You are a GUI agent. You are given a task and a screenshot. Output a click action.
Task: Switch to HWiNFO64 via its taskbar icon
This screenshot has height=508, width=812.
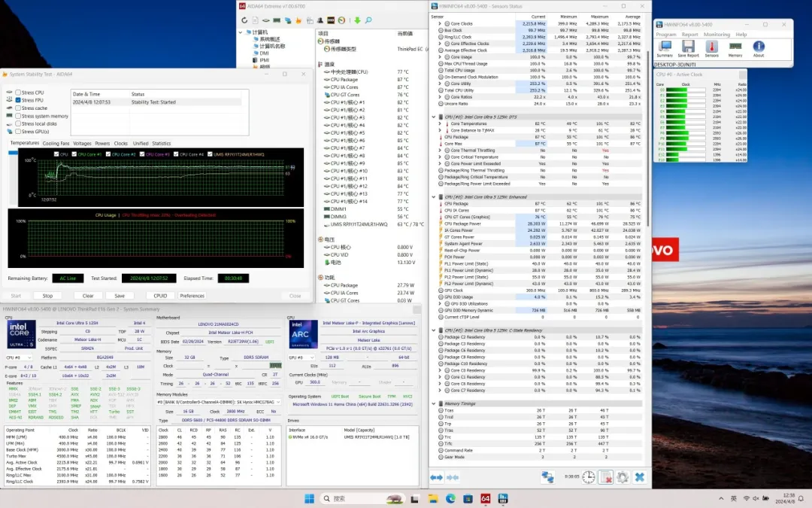(x=503, y=499)
